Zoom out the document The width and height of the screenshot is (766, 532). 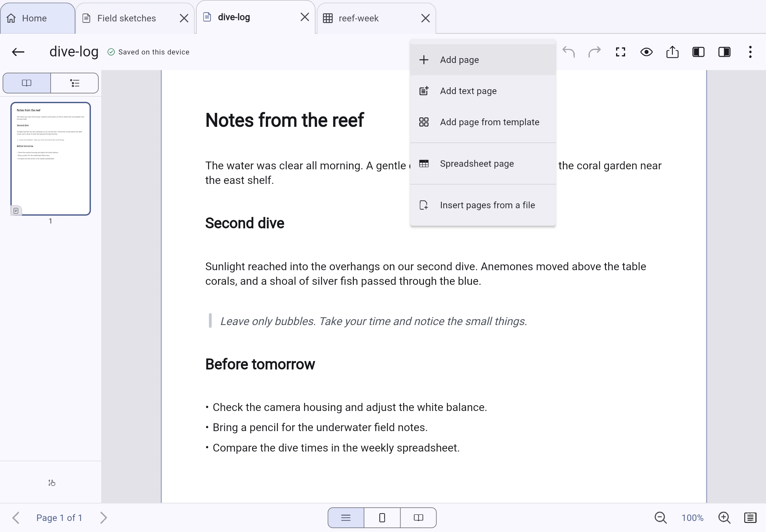660,518
